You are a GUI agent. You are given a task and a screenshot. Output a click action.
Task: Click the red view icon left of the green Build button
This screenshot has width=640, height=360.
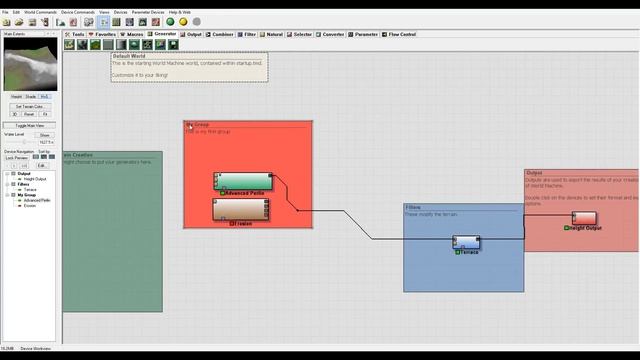pos(156,22)
